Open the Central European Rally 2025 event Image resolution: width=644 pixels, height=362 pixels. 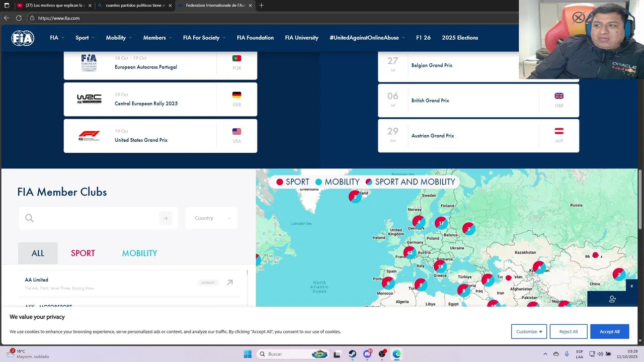click(160, 100)
